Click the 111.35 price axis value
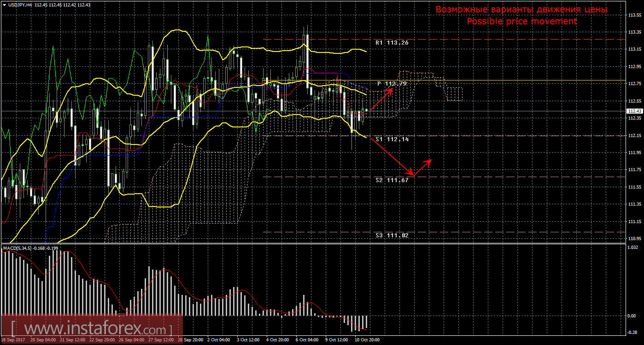Screen dimensions: 644x345 point(634,204)
